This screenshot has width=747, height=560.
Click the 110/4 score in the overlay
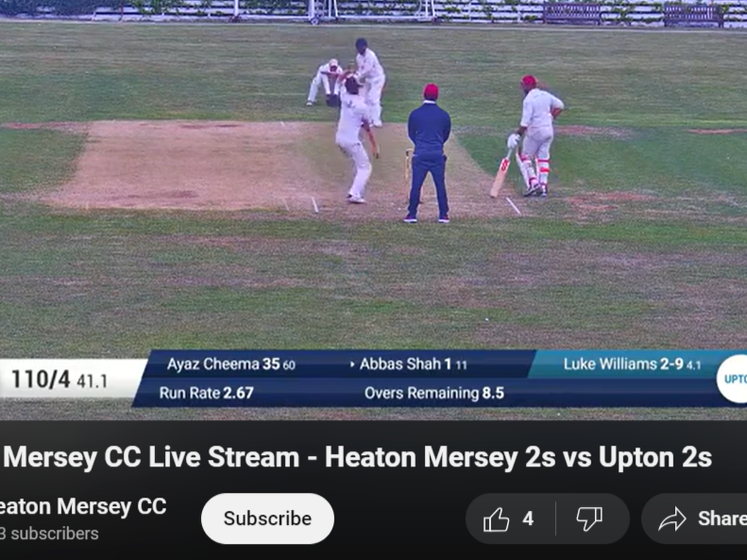[x=41, y=379]
